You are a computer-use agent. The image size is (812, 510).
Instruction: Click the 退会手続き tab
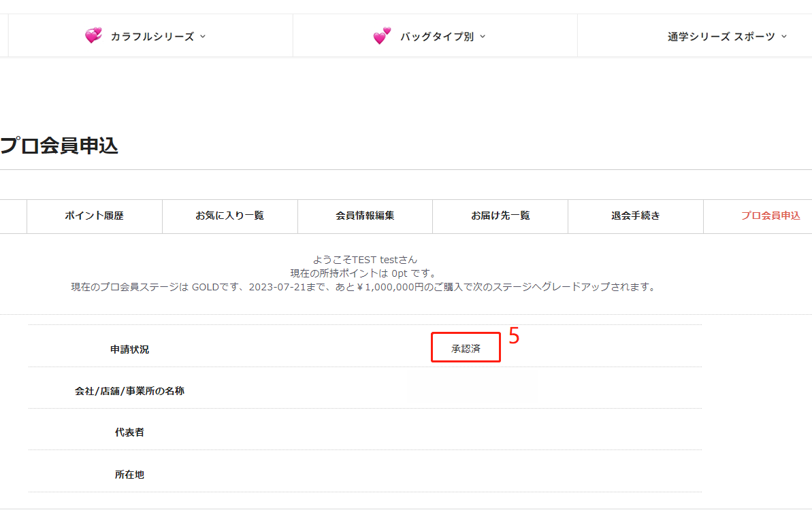(635, 216)
